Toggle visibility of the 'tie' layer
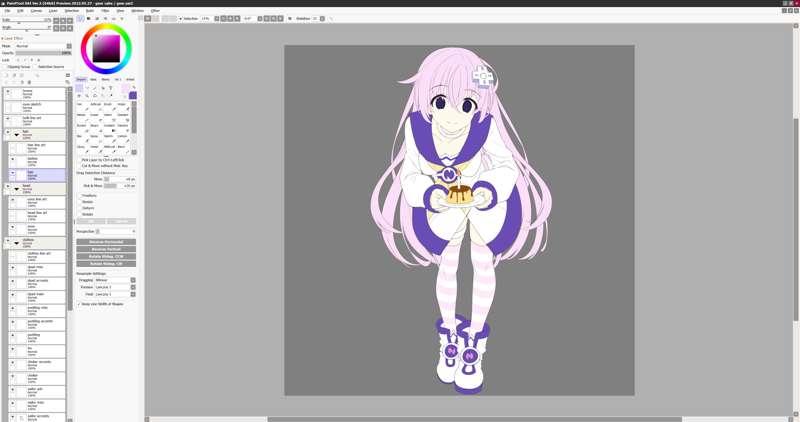The width and height of the screenshot is (800, 422). pyautogui.click(x=13, y=349)
